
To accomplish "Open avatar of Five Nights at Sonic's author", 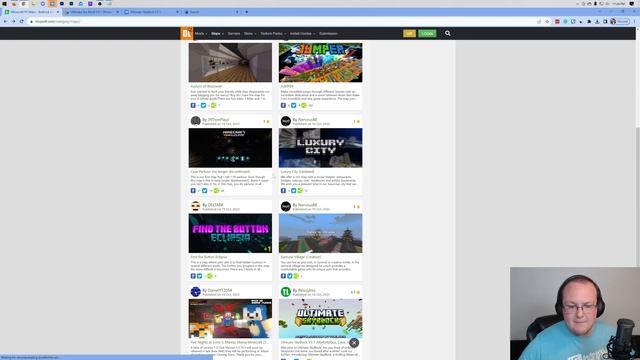I will click(196, 291).
